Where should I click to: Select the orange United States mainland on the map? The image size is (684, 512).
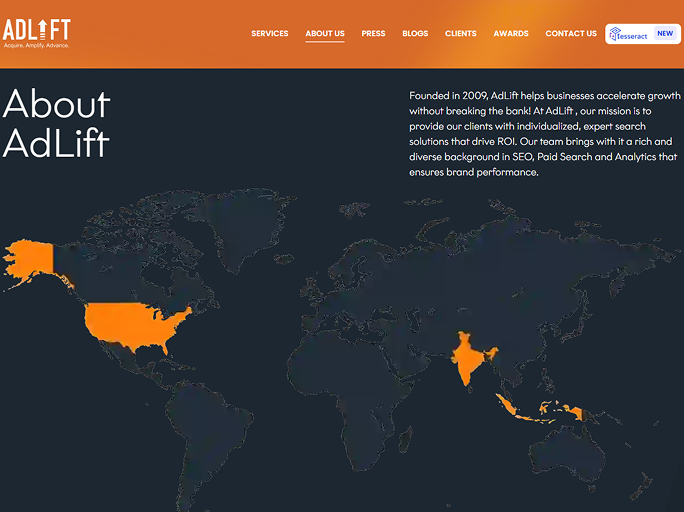click(135, 324)
